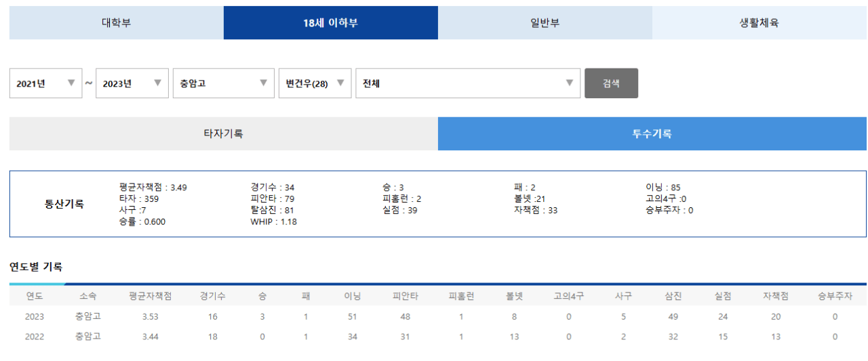Click the 탈삼진 : 81 career stat
Screen dimensions: 868x361
[x=273, y=210]
